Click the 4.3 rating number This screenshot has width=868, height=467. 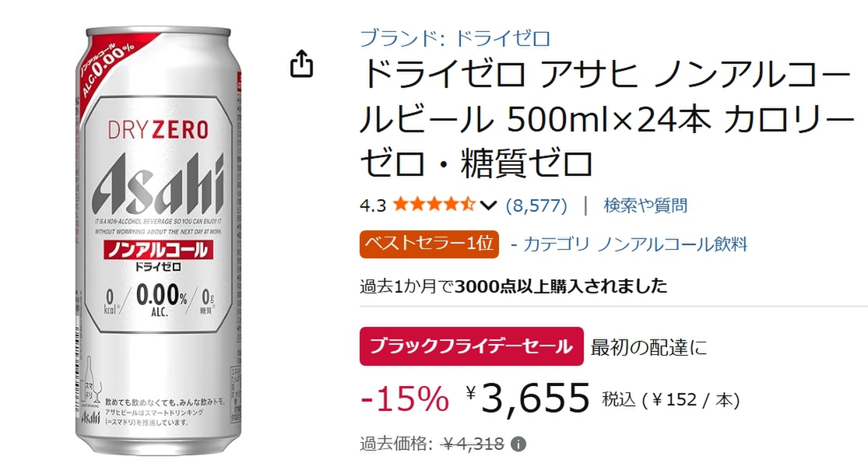coord(373,205)
